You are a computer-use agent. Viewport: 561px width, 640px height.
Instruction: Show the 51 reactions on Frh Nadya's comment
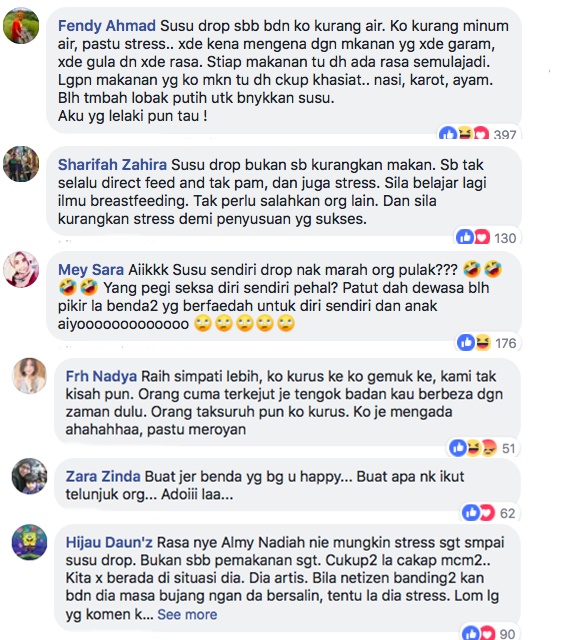(x=483, y=448)
